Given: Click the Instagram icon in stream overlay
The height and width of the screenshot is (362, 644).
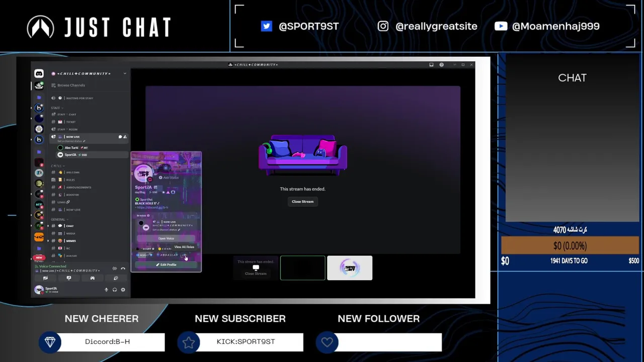Looking at the screenshot, I should pyautogui.click(x=383, y=26).
